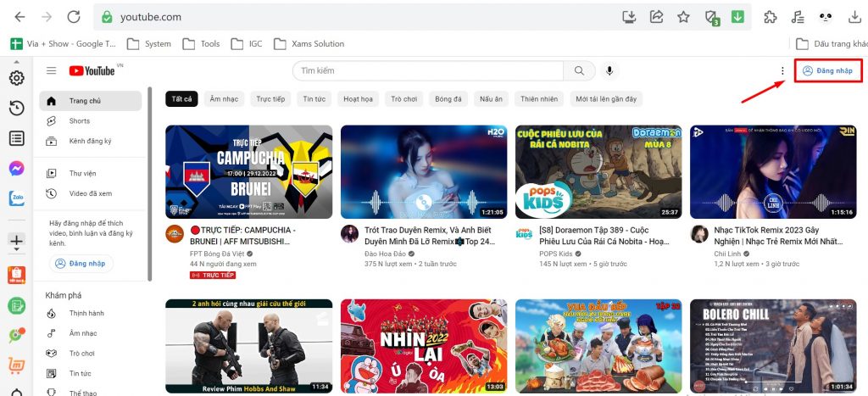Open the Dấu trang khác bookmarks folder
The image size is (868, 396).
832,44
